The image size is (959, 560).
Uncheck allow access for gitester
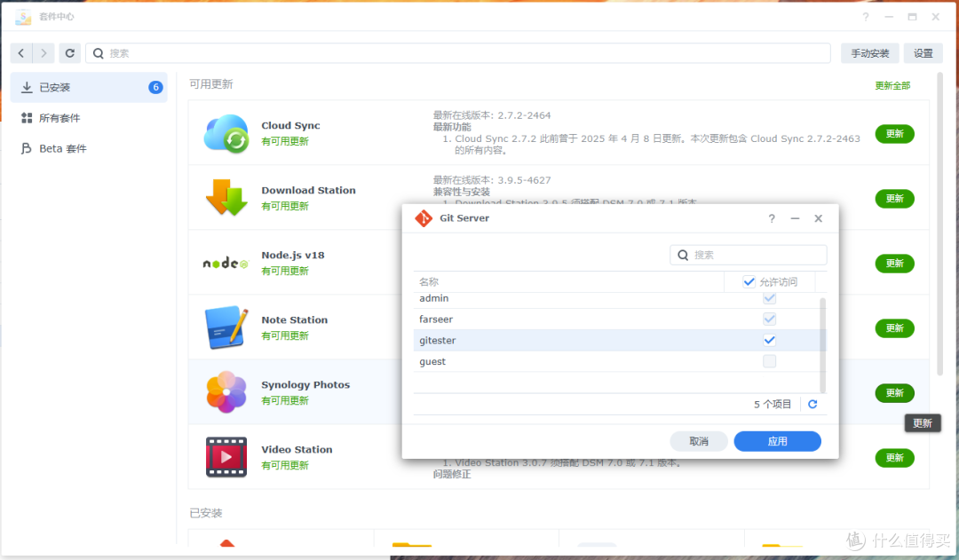[769, 340]
